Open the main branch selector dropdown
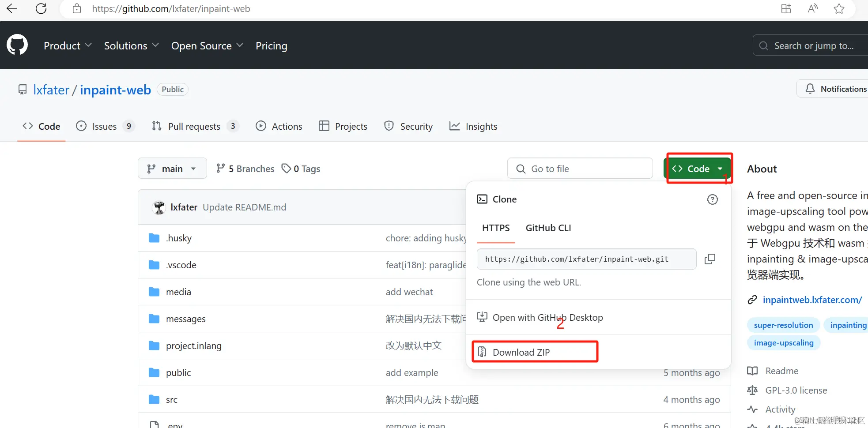This screenshot has width=868, height=428. 172,169
